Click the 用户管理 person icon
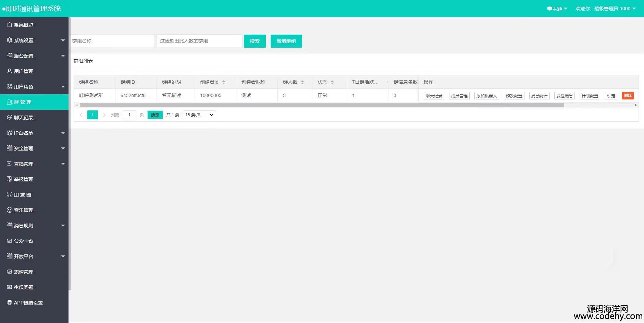The height and width of the screenshot is (323, 644). point(10,71)
